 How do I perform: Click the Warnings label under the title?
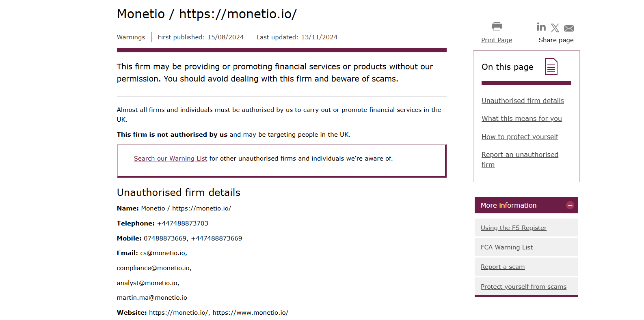[x=131, y=37]
